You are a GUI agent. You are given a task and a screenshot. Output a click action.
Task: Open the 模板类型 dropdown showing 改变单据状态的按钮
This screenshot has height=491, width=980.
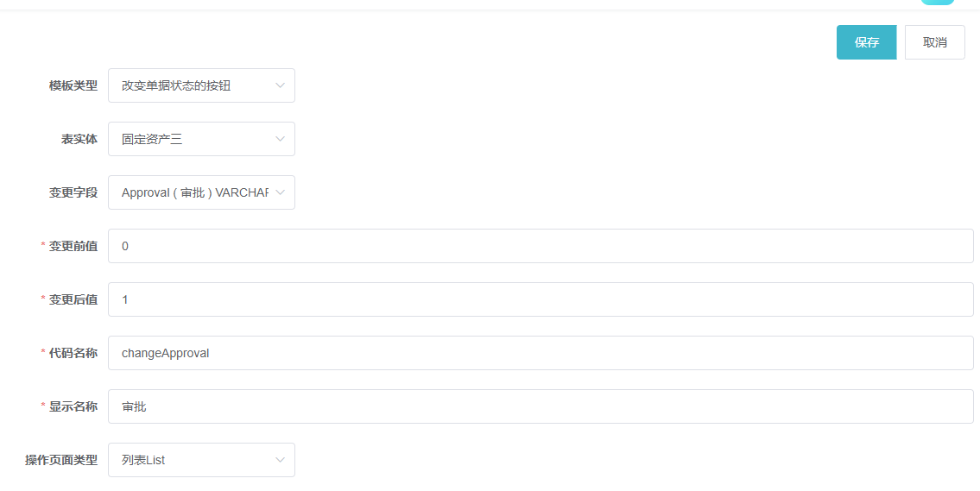201,85
